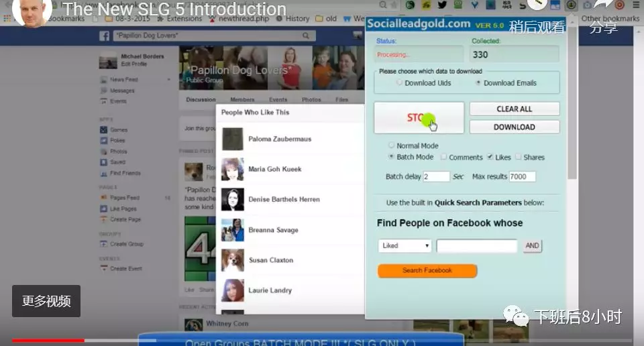
Task: Click the Max results input field
Action: coord(522,176)
